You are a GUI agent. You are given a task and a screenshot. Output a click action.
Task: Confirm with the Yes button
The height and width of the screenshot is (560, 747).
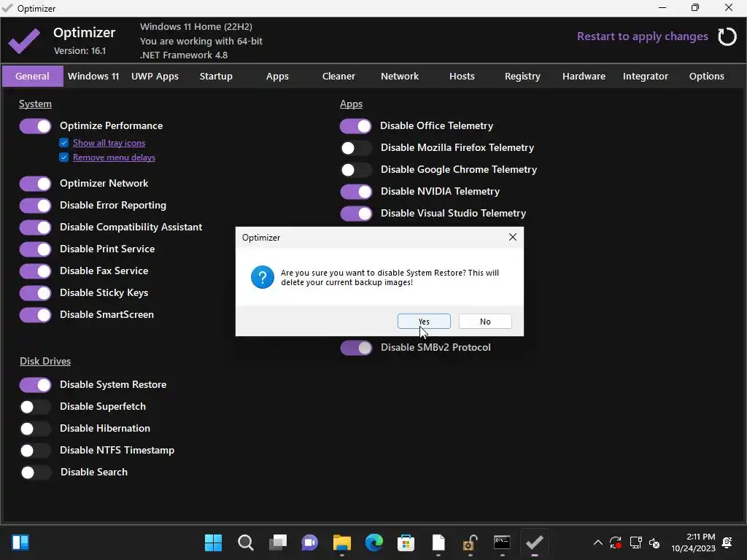click(x=424, y=322)
